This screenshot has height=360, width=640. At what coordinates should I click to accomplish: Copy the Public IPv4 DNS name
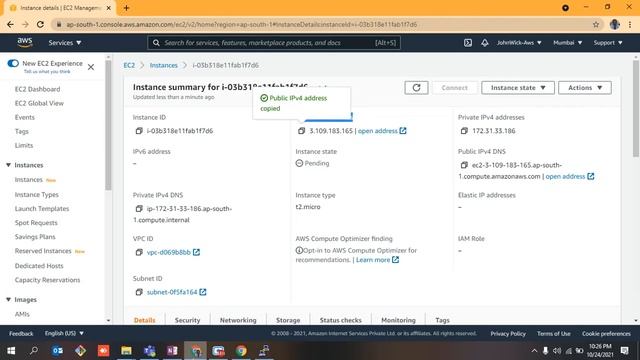(464, 165)
